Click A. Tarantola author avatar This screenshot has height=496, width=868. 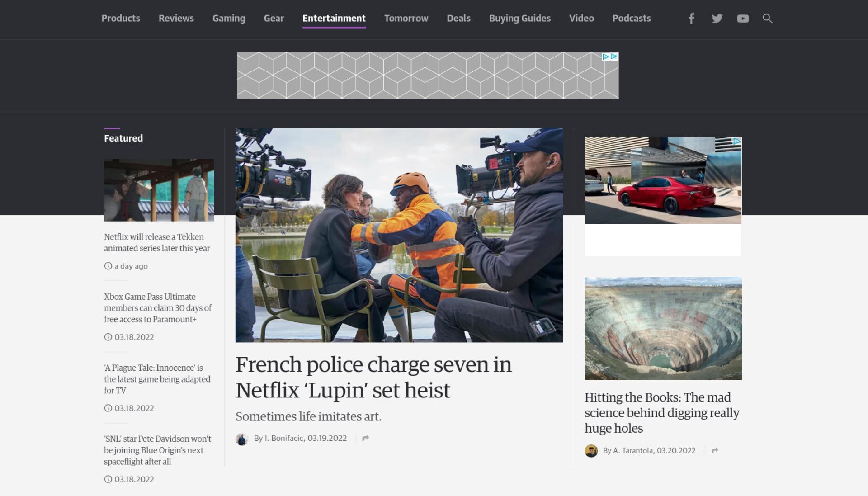(x=591, y=451)
